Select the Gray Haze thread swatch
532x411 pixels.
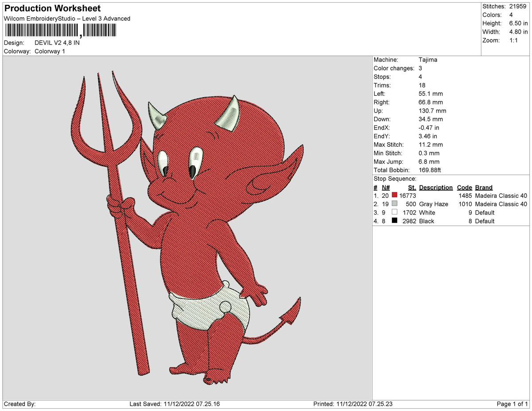395,204
